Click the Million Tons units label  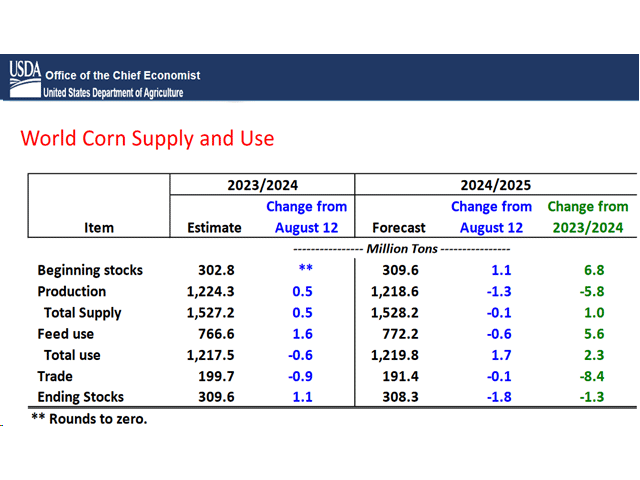pyautogui.click(x=400, y=248)
